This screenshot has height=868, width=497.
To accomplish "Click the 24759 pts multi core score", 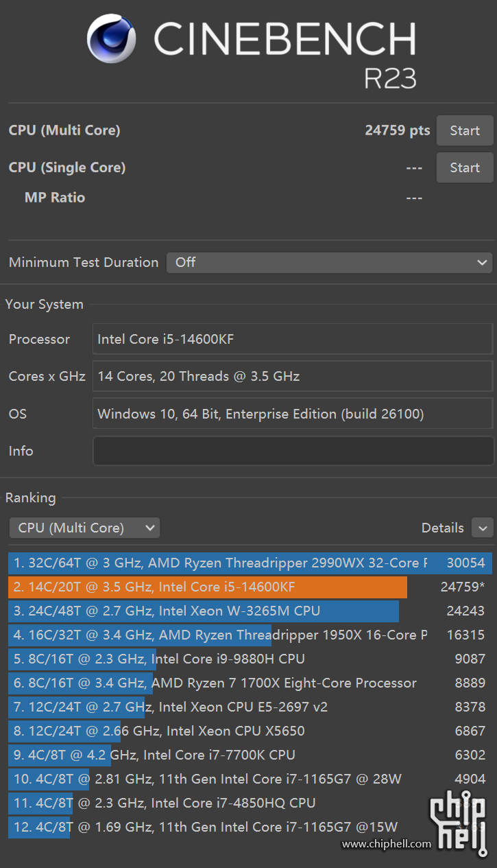I will (398, 130).
